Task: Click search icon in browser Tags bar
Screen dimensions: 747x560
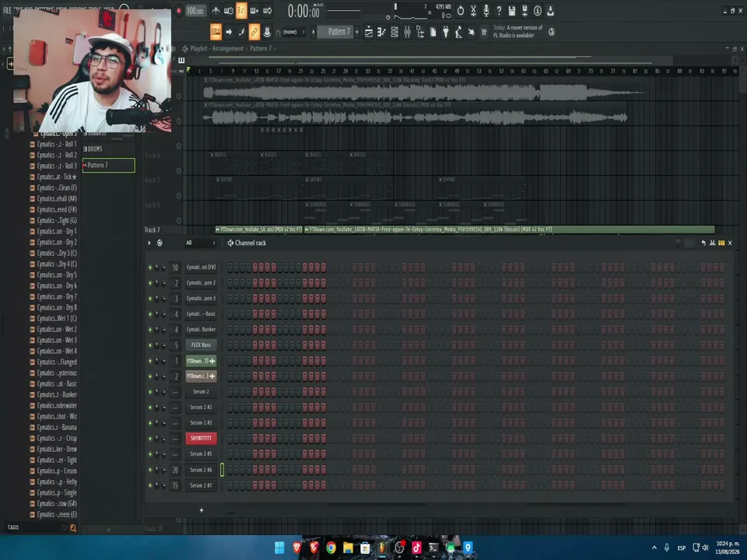Action: (x=73, y=527)
